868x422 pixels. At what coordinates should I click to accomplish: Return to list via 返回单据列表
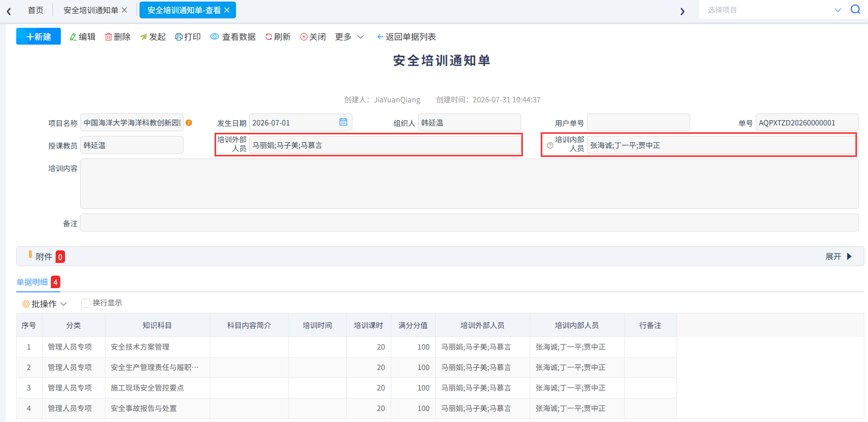406,37
